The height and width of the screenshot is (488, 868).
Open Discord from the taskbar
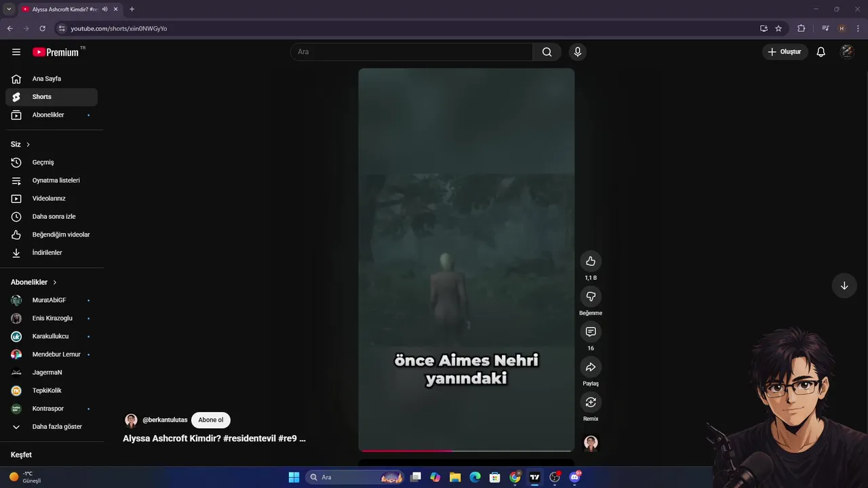click(x=575, y=477)
